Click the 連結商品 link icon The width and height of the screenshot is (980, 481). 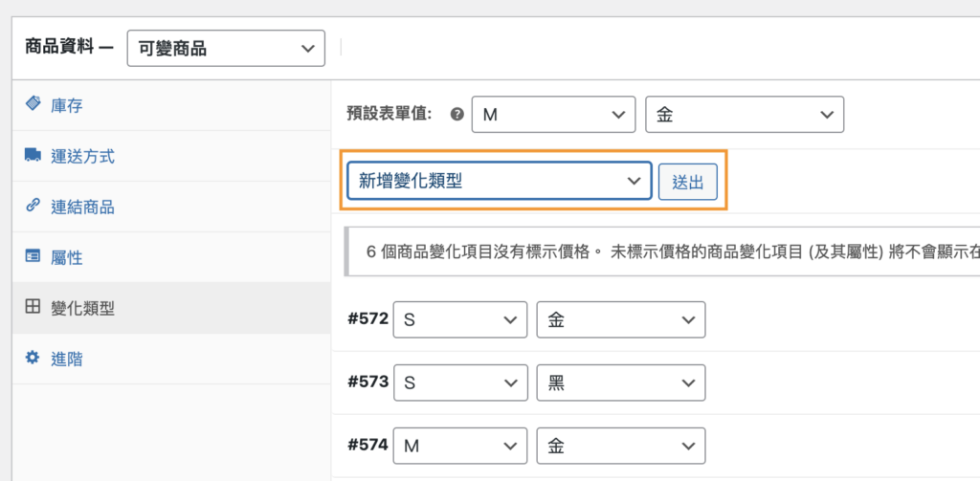pos(33,206)
